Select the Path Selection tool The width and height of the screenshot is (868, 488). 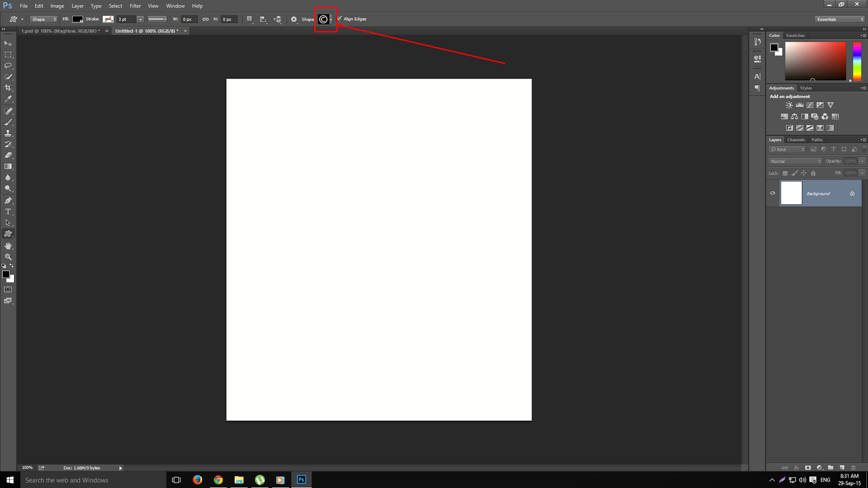tap(8, 223)
